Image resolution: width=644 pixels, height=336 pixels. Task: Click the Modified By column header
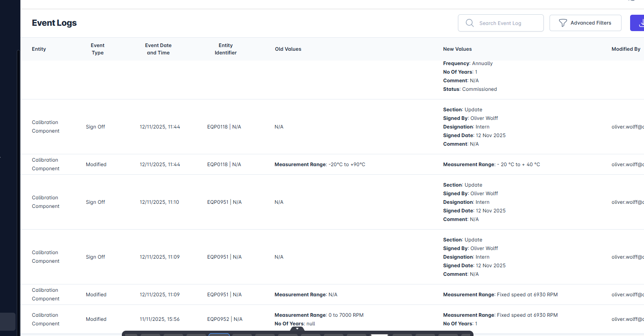(626, 49)
